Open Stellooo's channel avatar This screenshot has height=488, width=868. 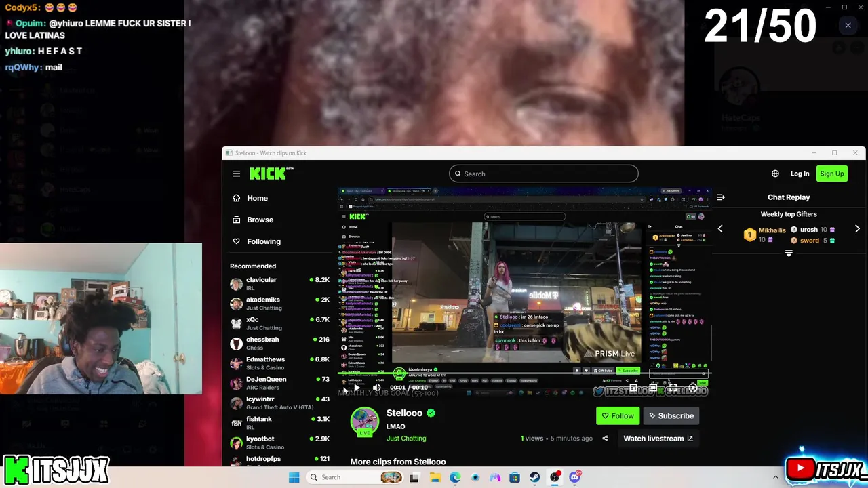(x=364, y=422)
